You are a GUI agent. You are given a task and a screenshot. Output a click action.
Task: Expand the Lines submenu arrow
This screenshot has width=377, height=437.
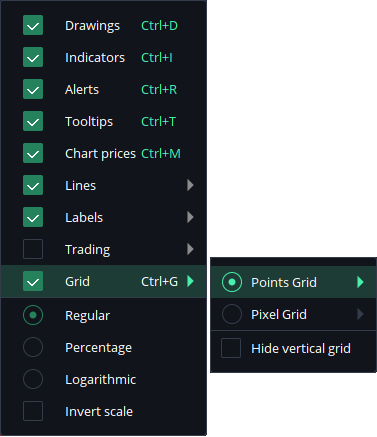[190, 185]
